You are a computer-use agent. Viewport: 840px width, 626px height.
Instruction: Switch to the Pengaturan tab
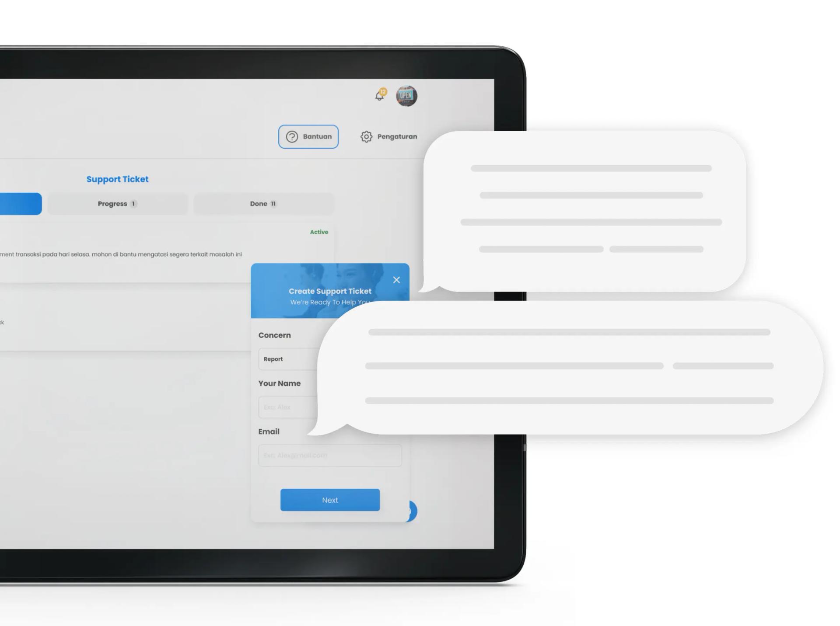click(389, 136)
